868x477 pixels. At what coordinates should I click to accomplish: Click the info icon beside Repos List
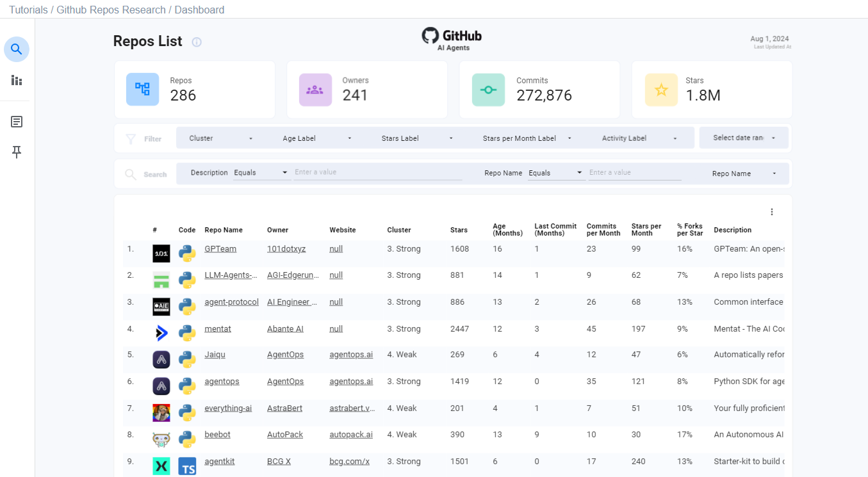click(x=197, y=42)
